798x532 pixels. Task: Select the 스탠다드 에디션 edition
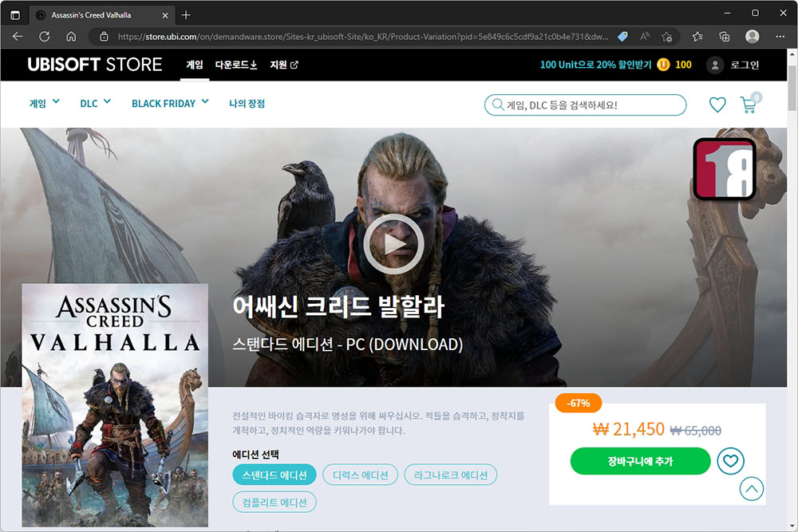click(275, 475)
